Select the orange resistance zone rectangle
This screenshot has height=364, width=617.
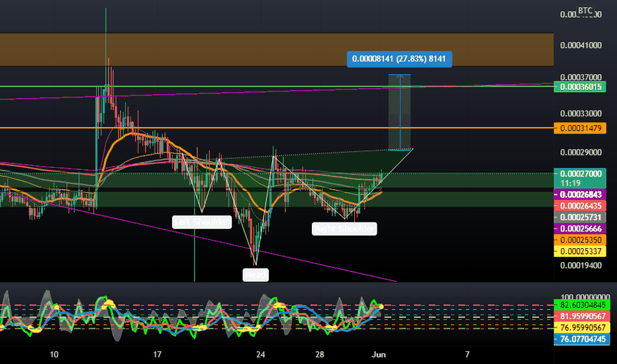[x=277, y=50]
